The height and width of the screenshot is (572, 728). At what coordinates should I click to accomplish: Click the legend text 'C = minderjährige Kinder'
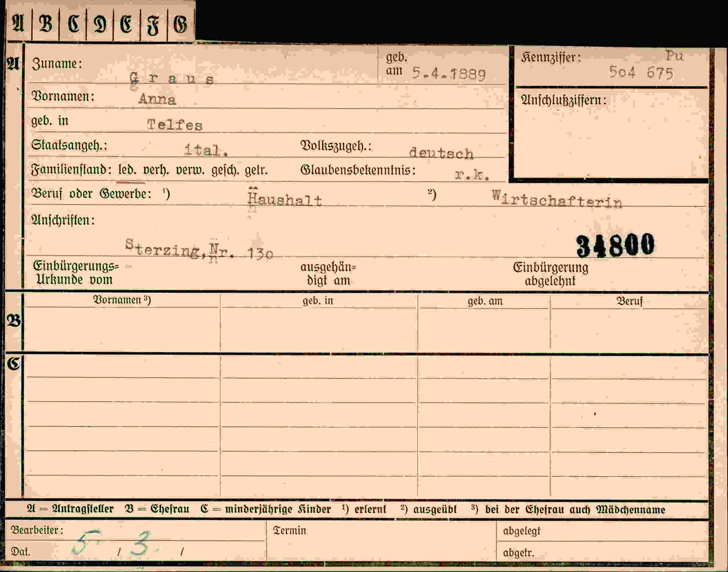(266, 509)
